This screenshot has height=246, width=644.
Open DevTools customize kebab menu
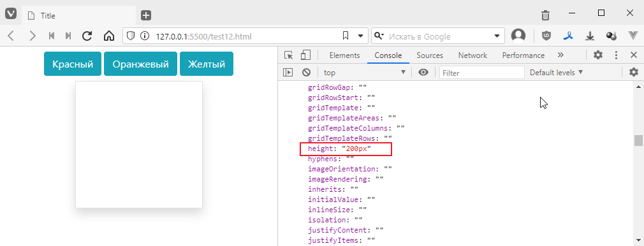pos(616,55)
